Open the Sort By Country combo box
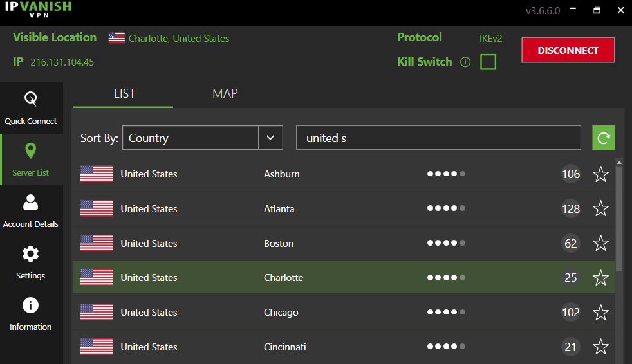Image resolution: width=632 pixels, height=364 pixels. pos(202,138)
